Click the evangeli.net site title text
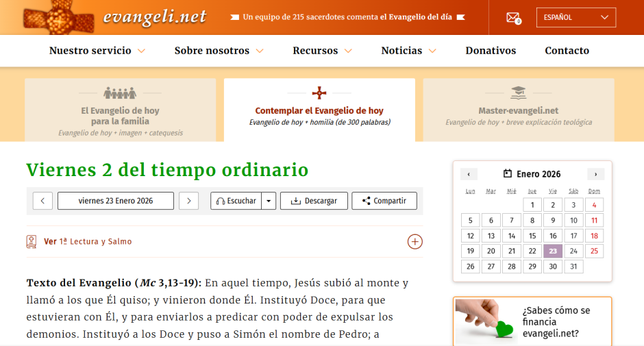The height and width of the screenshot is (346, 644). pos(154,17)
